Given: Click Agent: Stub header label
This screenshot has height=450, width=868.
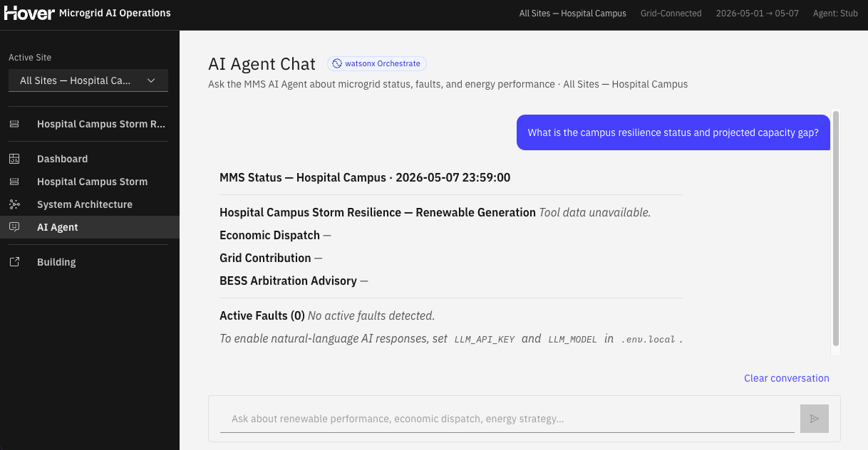Looking at the screenshot, I should pos(835,13).
